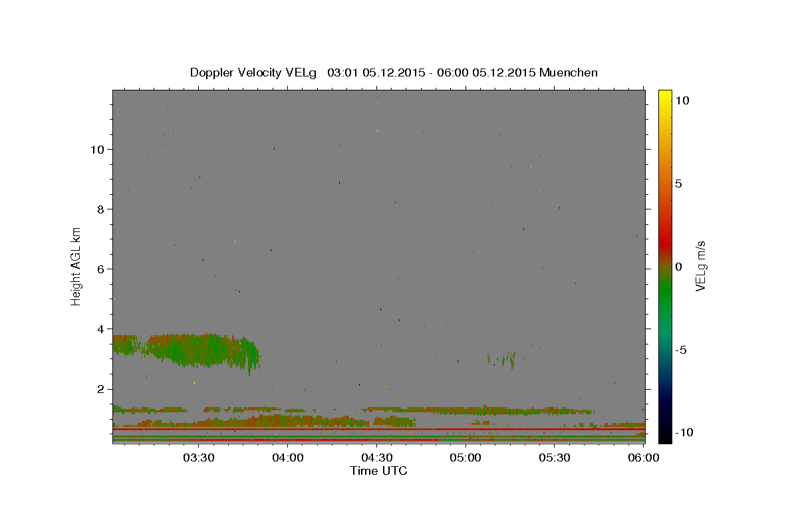Click the colorbar tick label 5
The image size is (798, 532).
[678, 183]
